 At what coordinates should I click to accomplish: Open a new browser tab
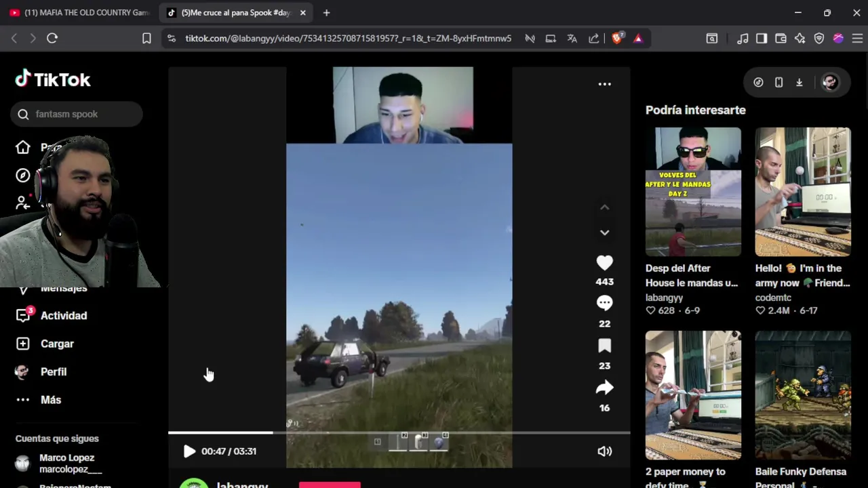click(326, 13)
